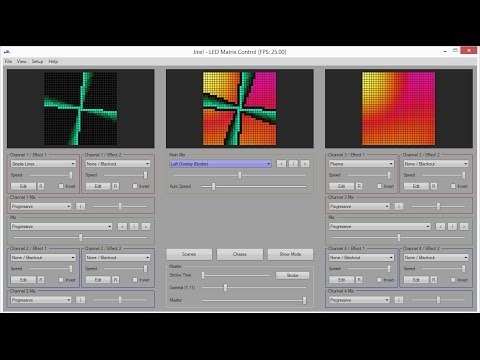480x360 pixels.
Task: Open the Setup menu
Action: pyautogui.click(x=37, y=61)
